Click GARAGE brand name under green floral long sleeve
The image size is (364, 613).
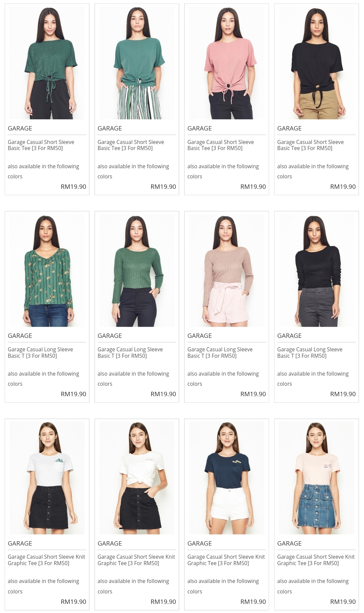[20, 336]
